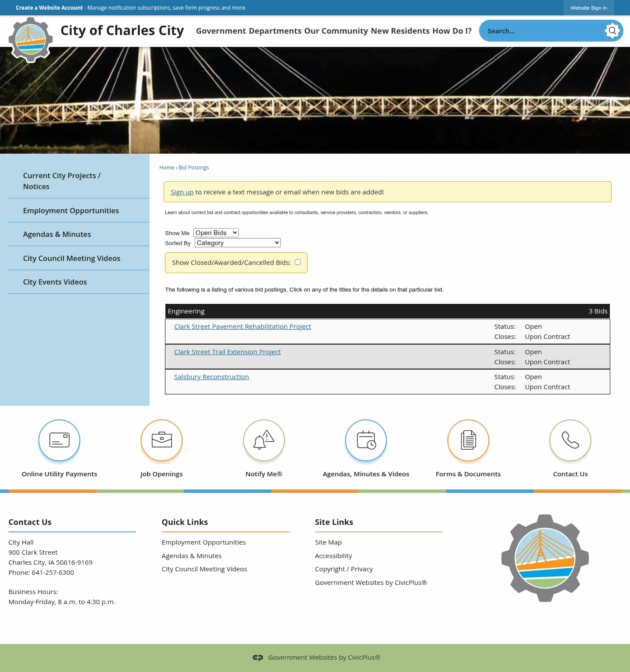Open the Online Utility Payments envelope icon
The height and width of the screenshot is (672, 630).
[59, 440]
